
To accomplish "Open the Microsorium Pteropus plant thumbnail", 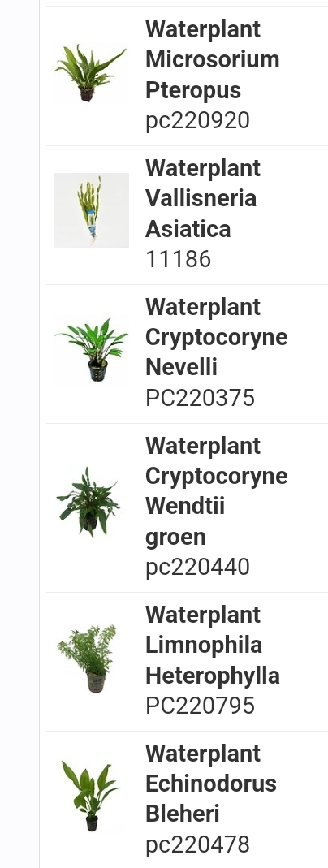I will tap(91, 72).
